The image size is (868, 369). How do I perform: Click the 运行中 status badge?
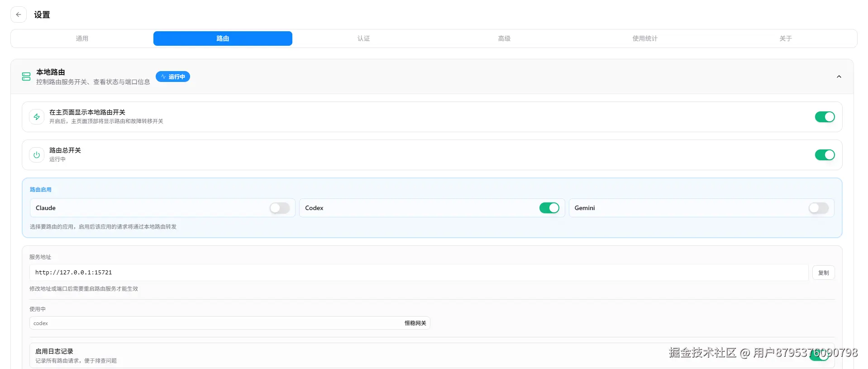pyautogui.click(x=173, y=77)
